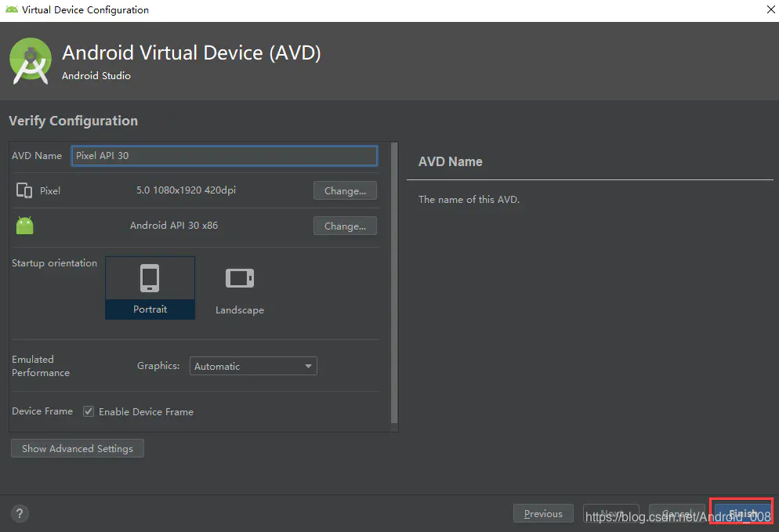The height and width of the screenshot is (532, 779).
Task: Click the 'Graphics:' label
Action: tap(158, 366)
